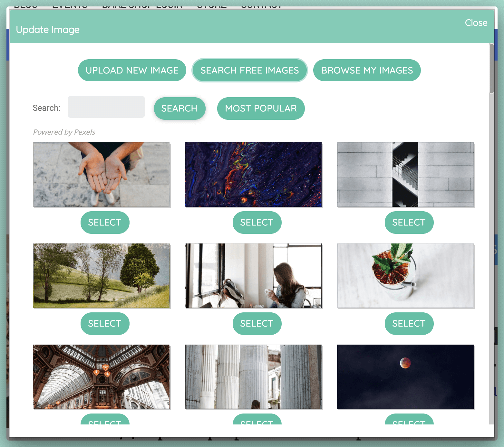Choose Select below the woman drinking coffee

(257, 324)
